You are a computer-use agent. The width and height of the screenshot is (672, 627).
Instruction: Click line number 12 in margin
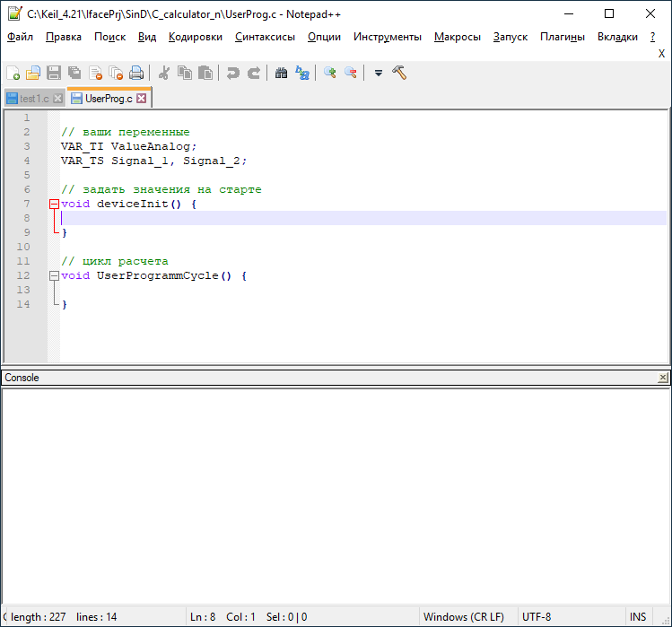coord(24,275)
